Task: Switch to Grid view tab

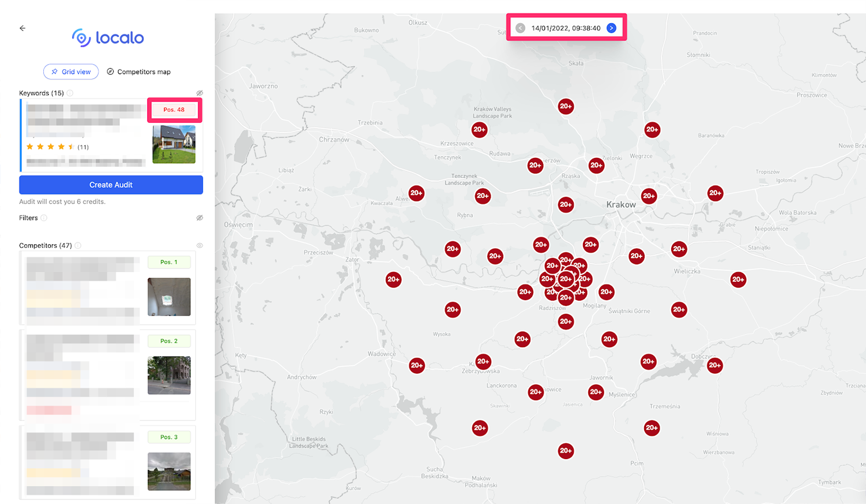Action: pyautogui.click(x=71, y=72)
